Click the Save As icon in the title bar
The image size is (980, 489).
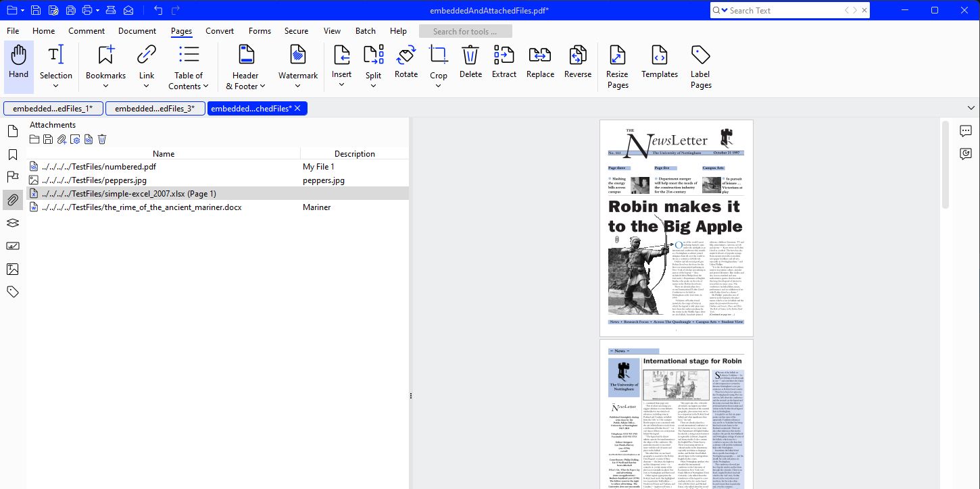coord(53,10)
